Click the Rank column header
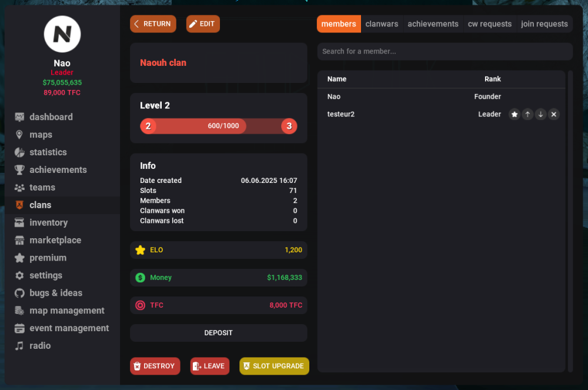Image resolution: width=588 pixels, height=390 pixels. 492,79
